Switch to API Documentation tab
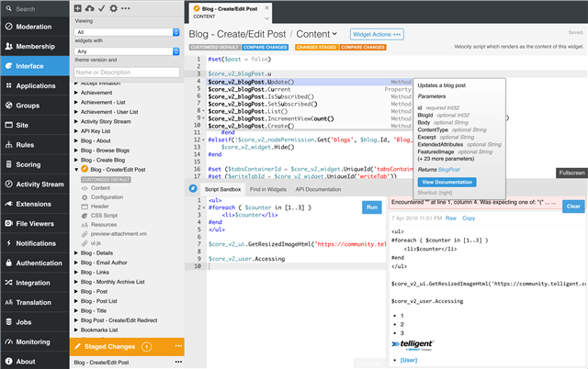Viewport: 588px width, 369px height. (x=318, y=189)
